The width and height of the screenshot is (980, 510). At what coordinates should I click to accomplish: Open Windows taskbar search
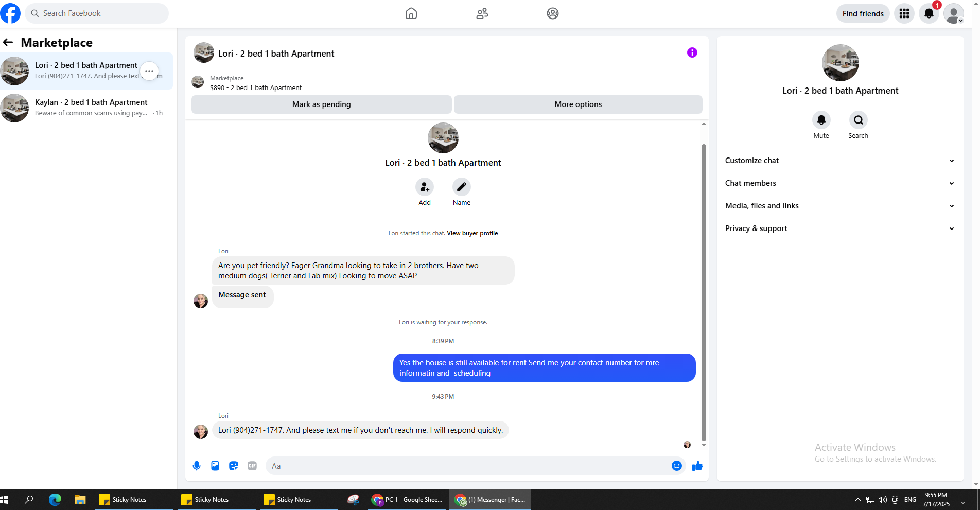(x=29, y=499)
